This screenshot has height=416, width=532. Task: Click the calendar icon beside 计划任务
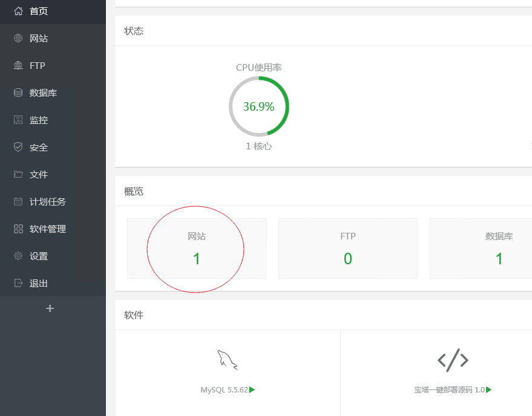(x=18, y=201)
